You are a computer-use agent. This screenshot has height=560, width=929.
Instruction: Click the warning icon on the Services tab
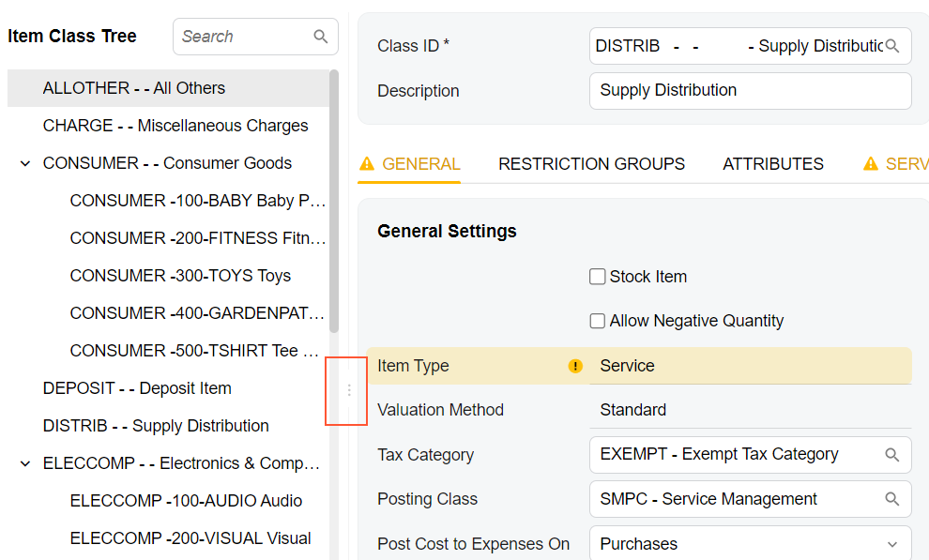pos(870,164)
